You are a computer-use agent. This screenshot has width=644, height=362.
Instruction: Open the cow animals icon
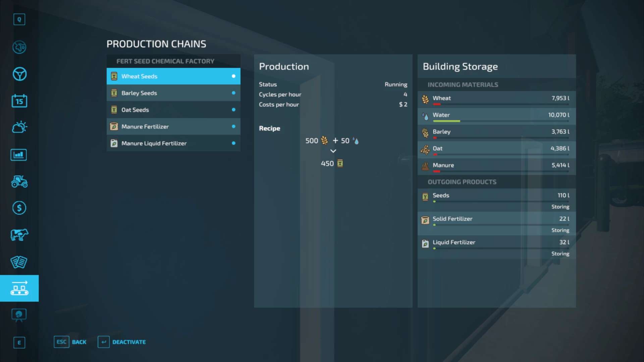click(x=19, y=235)
